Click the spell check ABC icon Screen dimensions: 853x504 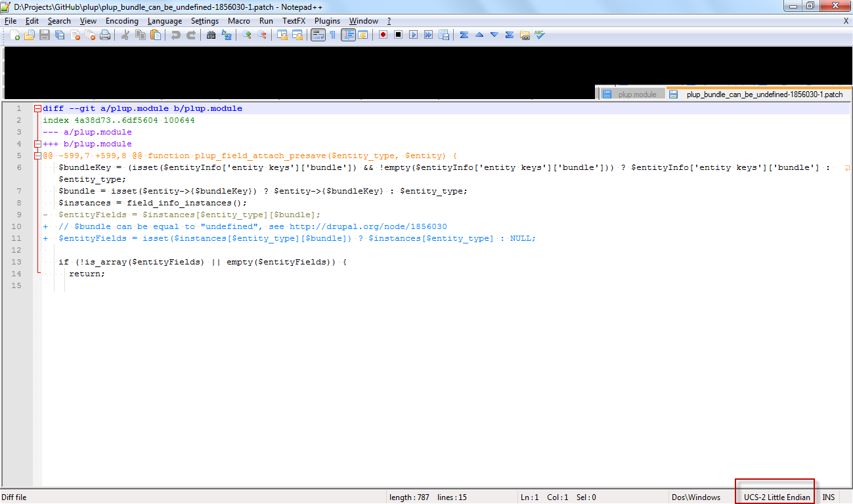[540, 35]
